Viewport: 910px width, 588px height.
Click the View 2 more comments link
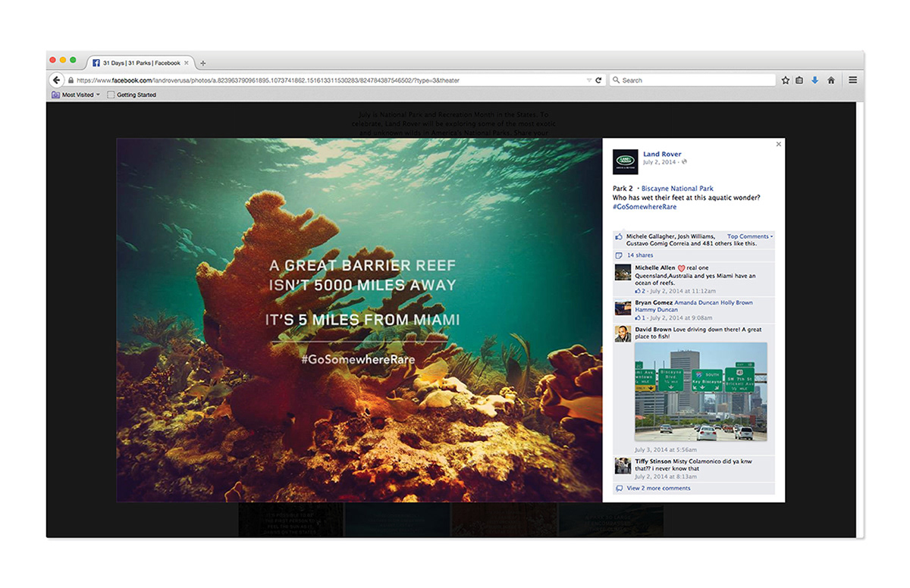tap(658, 488)
